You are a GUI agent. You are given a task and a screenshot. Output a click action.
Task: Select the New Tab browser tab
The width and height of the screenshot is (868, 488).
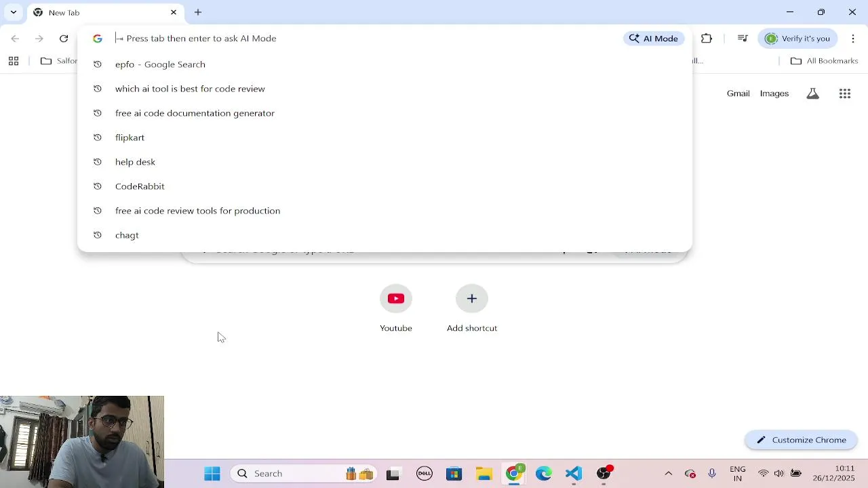click(x=105, y=12)
